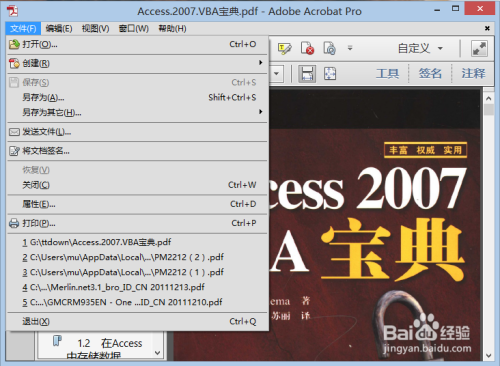This screenshot has height=366, width=500.
Task: Expand the 创建(R) submenu
Action: coord(137,63)
